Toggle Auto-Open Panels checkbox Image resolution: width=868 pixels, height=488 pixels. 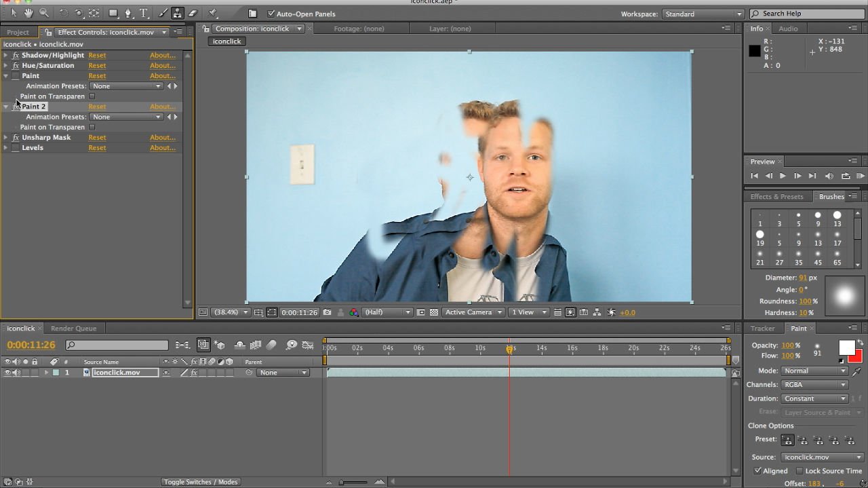[x=271, y=14]
